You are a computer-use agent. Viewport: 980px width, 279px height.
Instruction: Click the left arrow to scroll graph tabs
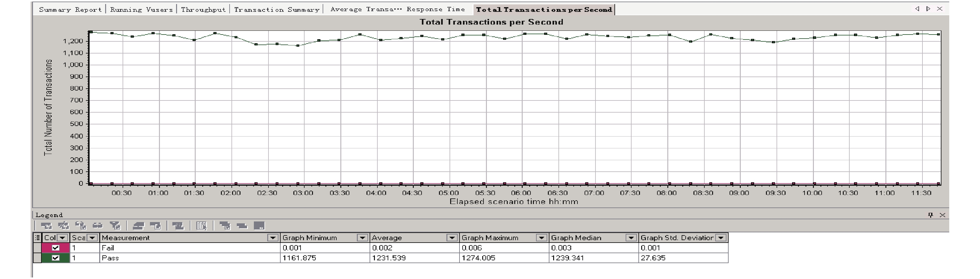(917, 8)
